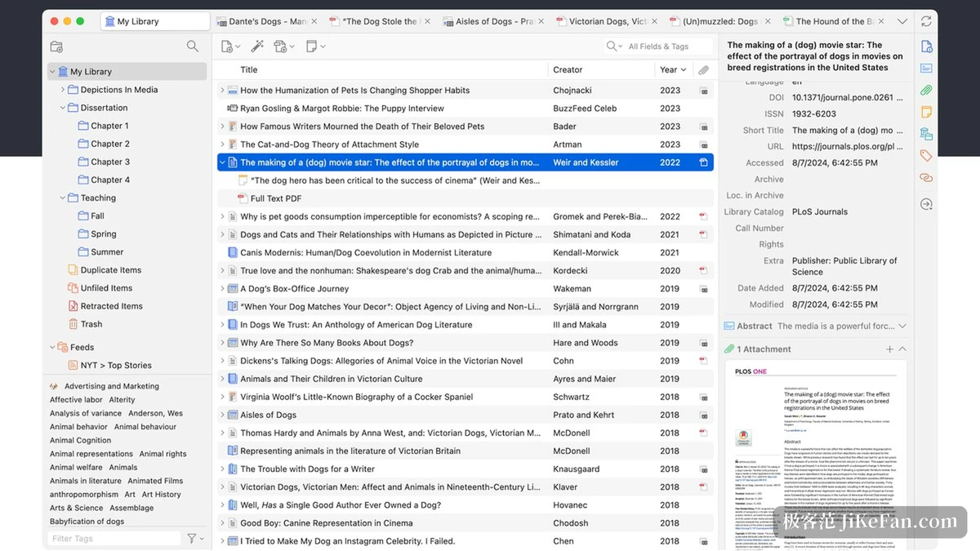Open Libraries and Collections rail icon

click(926, 134)
